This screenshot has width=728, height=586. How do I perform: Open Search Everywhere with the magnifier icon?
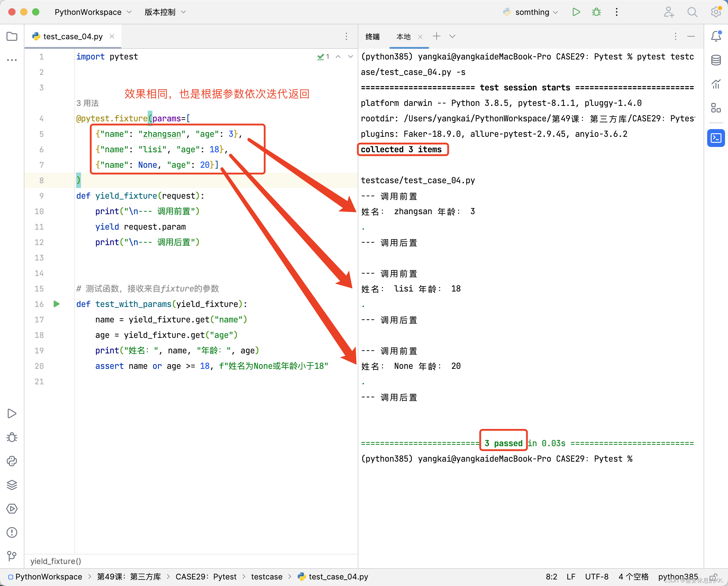[692, 12]
